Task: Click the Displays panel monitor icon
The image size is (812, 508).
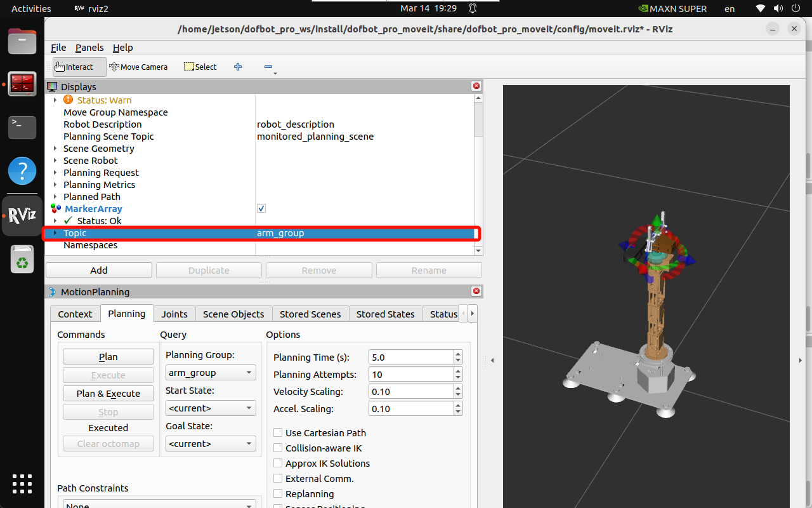Action: click(x=52, y=86)
